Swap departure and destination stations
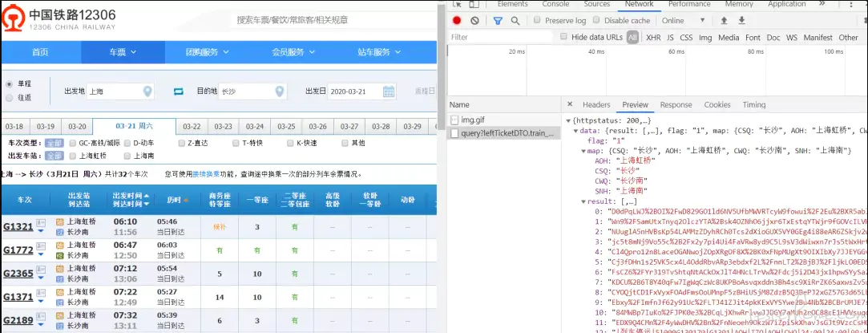The width and height of the screenshot is (868, 333). 178,91
